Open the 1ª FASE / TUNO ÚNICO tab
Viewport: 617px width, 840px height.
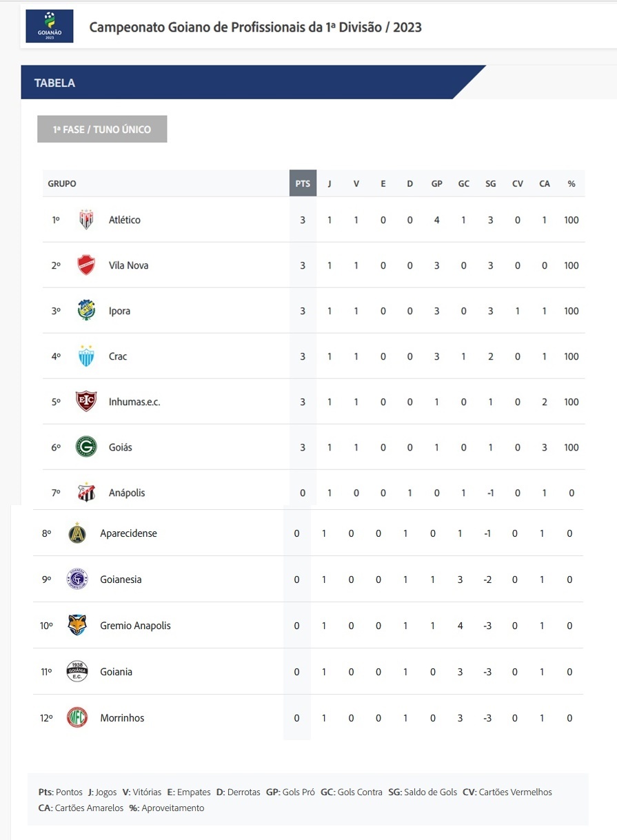click(102, 129)
